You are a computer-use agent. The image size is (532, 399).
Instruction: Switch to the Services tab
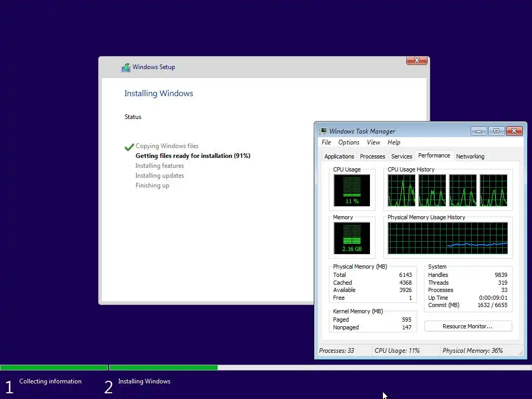[402, 156]
